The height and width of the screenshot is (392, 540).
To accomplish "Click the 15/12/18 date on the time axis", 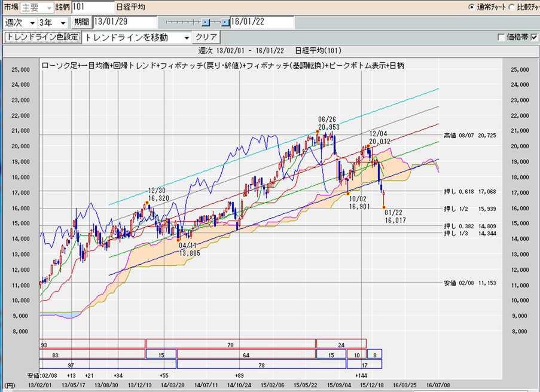I will click(373, 385).
